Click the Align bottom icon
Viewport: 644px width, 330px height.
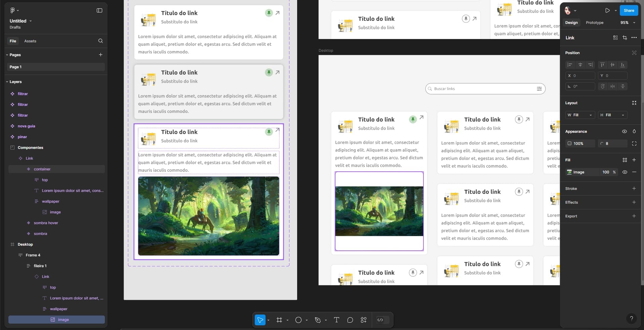[622, 65]
